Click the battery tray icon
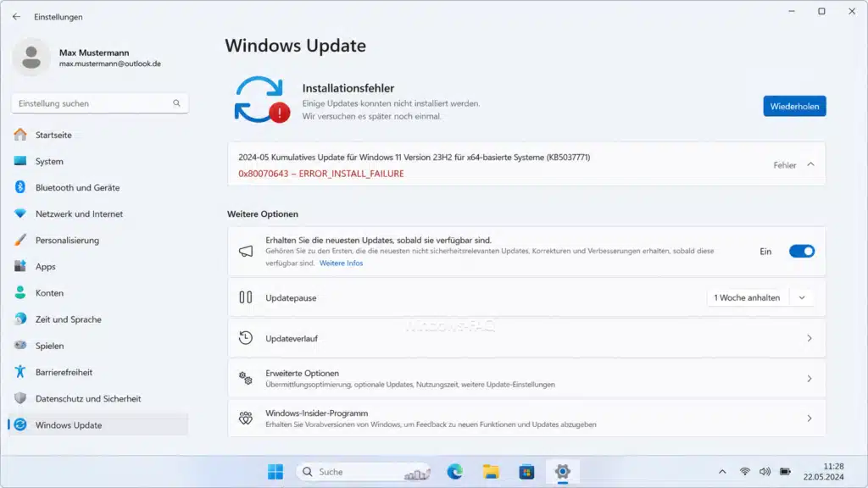Viewport: 868px width, 488px height. 785,471
